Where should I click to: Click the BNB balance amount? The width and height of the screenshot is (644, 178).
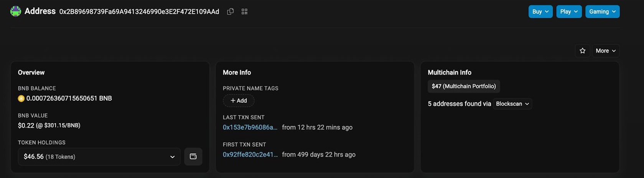[x=69, y=98]
